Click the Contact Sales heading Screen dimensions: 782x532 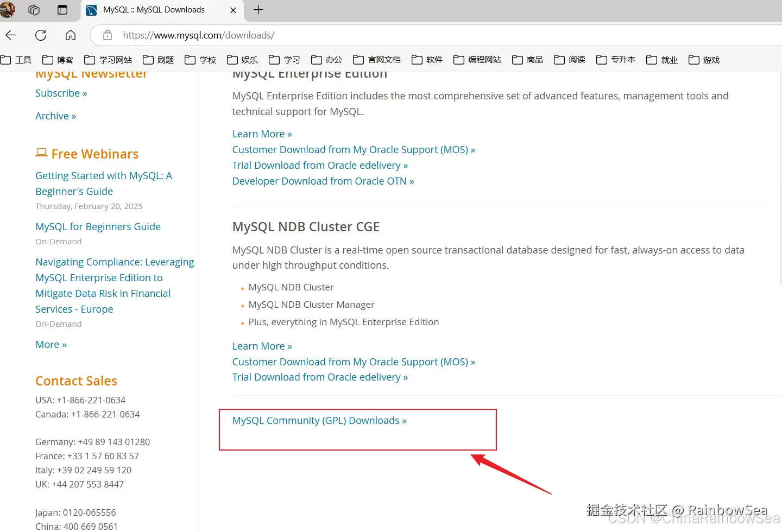point(77,381)
